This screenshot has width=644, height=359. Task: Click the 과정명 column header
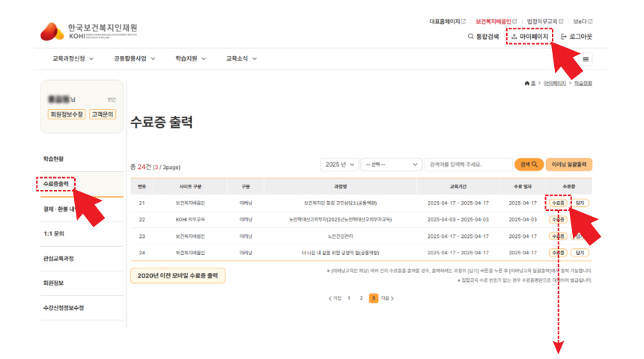pyautogui.click(x=341, y=187)
